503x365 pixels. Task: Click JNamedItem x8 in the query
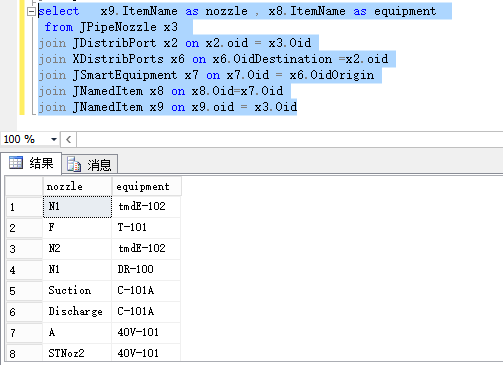click(x=118, y=91)
